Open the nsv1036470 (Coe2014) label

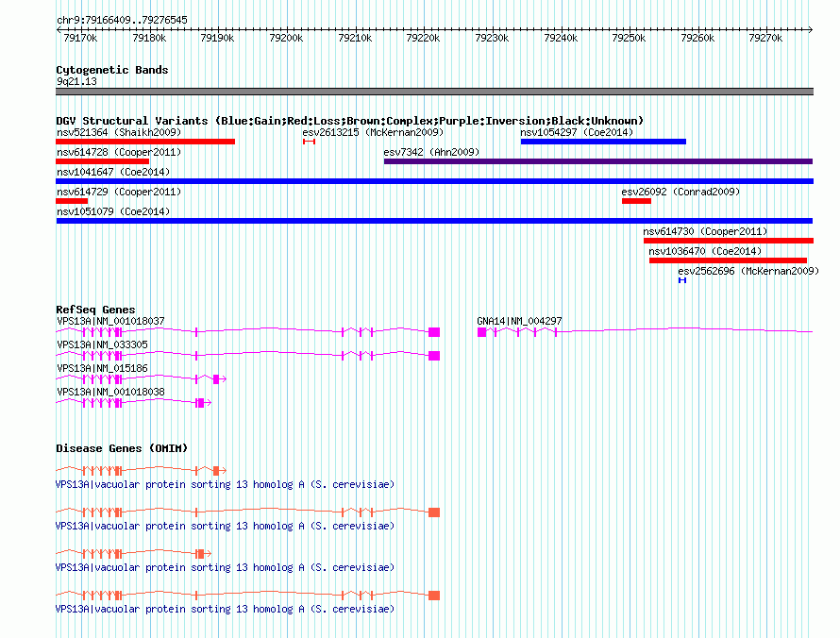[x=705, y=251]
